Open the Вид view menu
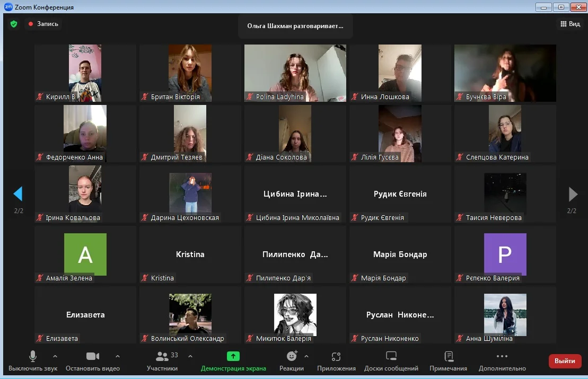 tap(570, 24)
